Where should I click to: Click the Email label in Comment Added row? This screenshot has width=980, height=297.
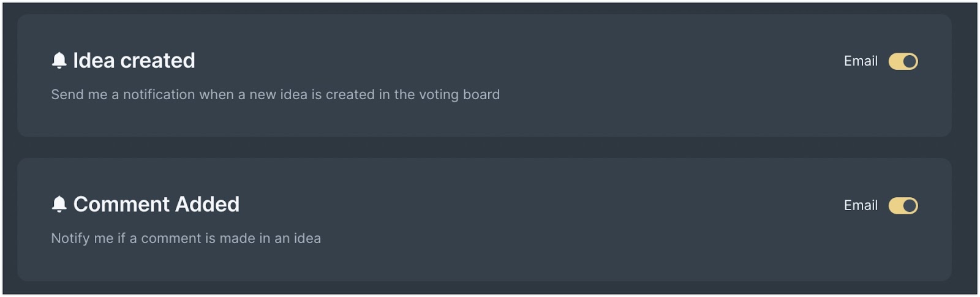click(861, 206)
